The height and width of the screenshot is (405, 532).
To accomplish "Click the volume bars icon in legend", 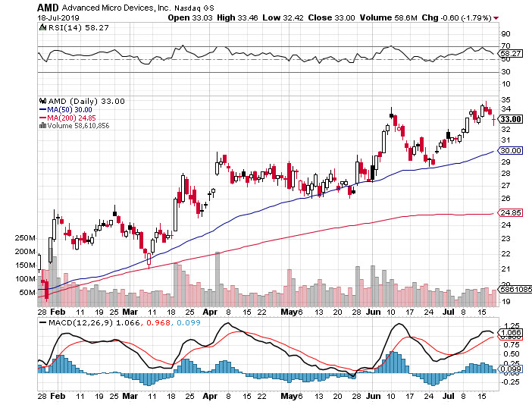I will pos(42,126).
